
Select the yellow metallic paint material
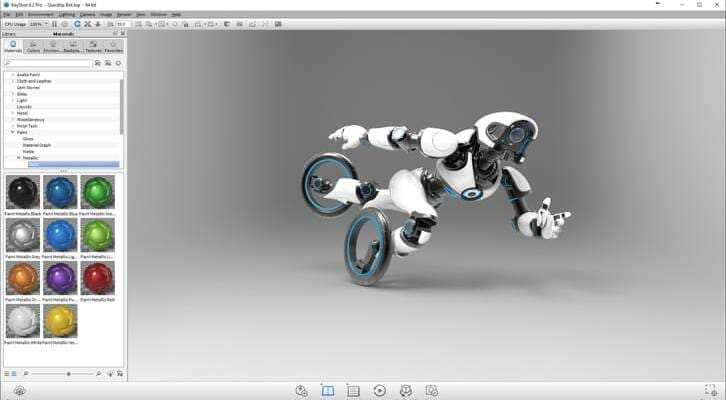click(x=60, y=321)
